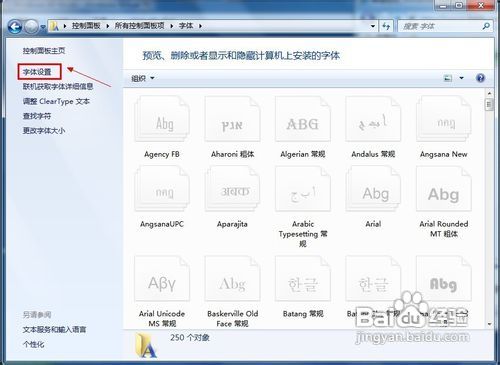The width and height of the screenshot is (500, 365).
Task: Select the Arial Rounded MT font icon
Action: (x=444, y=189)
